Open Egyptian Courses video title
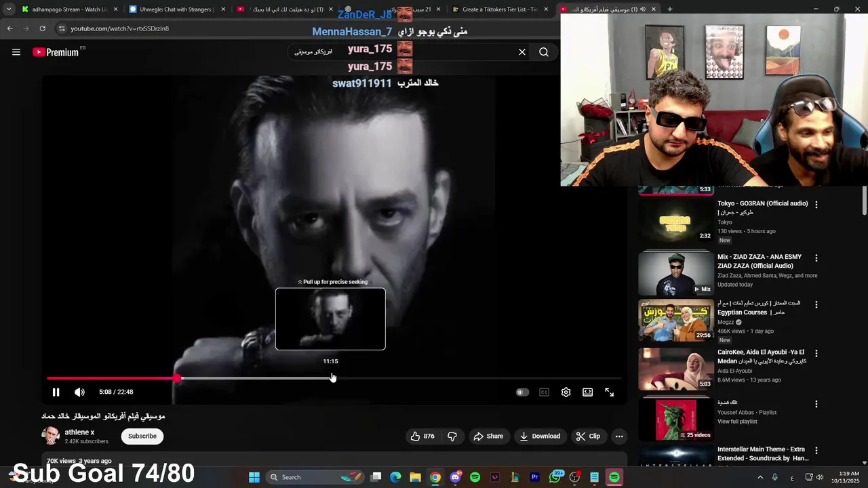This screenshot has height=488, width=868. [759, 308]
